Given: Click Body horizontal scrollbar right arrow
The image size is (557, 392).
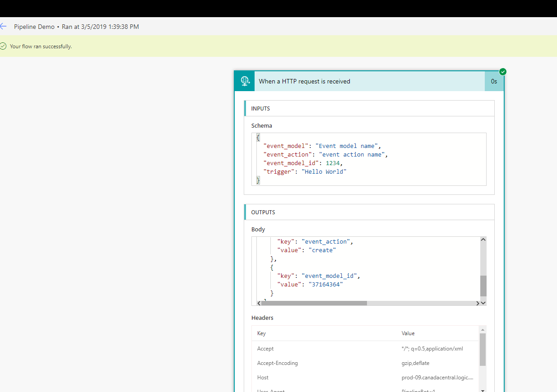Looking at the screenshot, I should point(478,303).
